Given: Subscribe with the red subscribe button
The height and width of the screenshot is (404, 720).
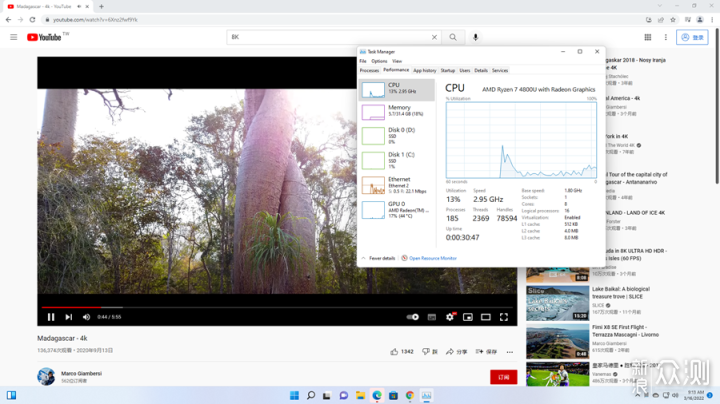Looking at the screenshot, I should [504, 377].
